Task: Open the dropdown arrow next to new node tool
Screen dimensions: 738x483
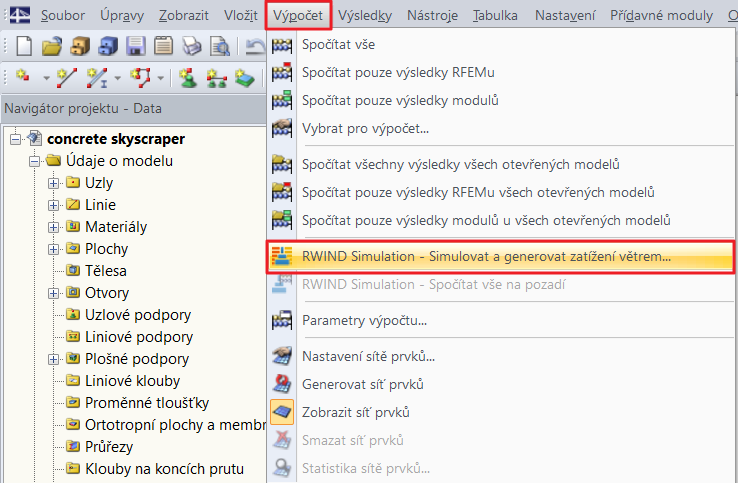Action: click(x=46, y=78)
